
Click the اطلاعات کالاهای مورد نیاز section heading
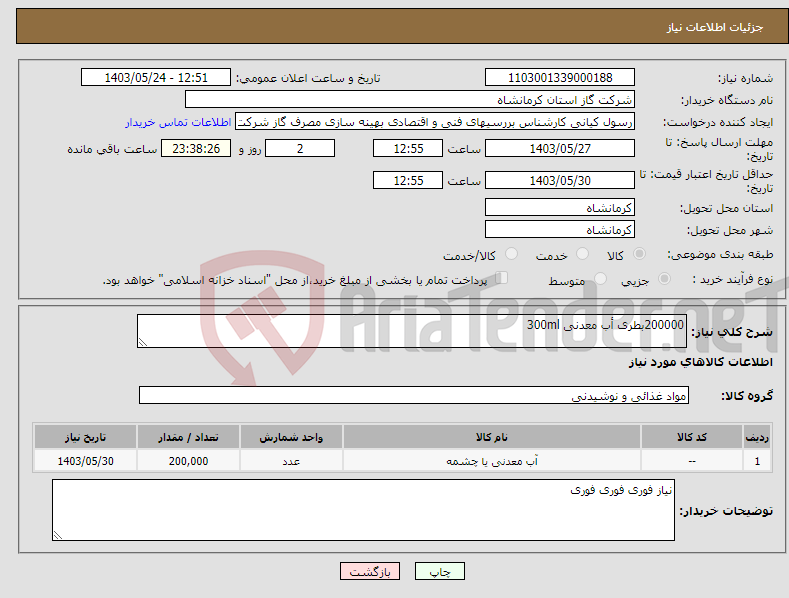click(700, 362)
